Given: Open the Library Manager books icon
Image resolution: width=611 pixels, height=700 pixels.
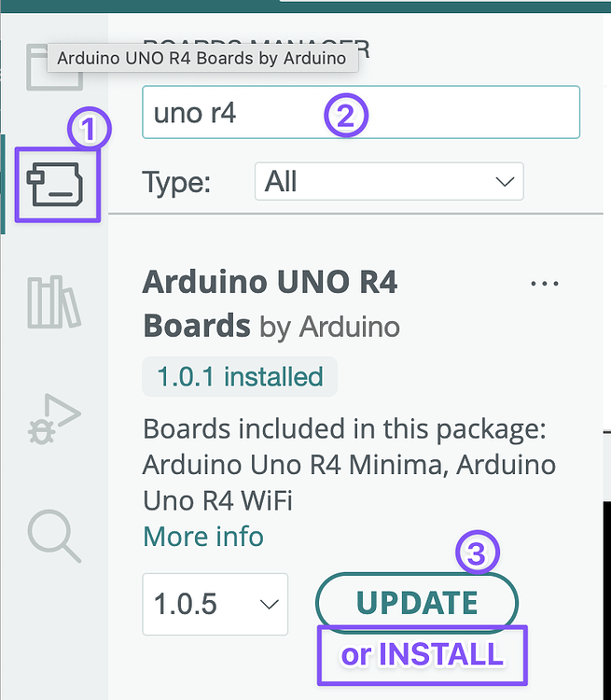Looking at the screenshot, I should point(54,301).
